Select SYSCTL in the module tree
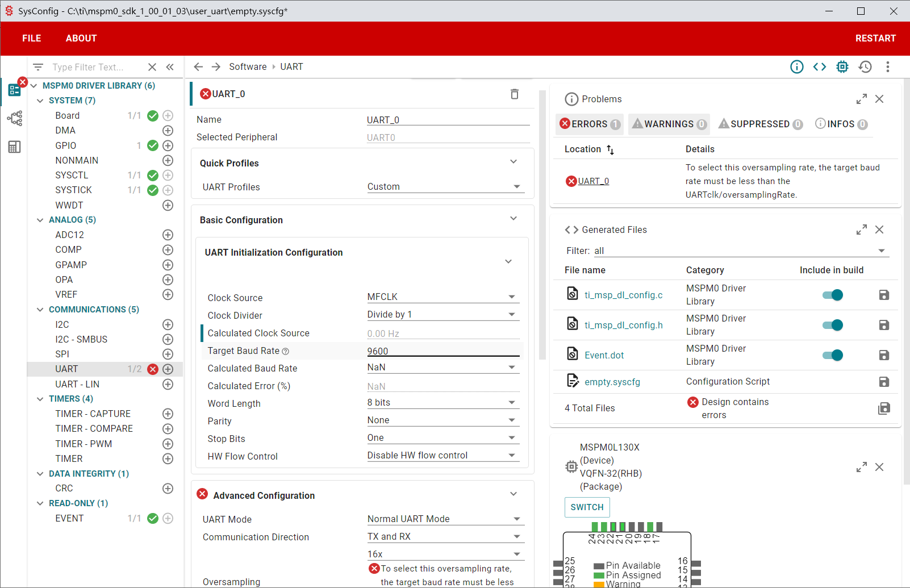910x588 pixels. click(72, 175)
